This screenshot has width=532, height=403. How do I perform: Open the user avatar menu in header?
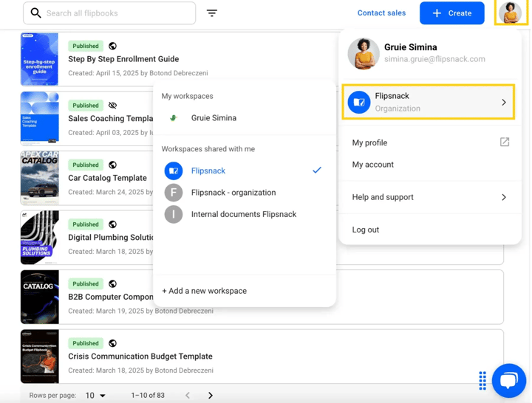point(511,13)
